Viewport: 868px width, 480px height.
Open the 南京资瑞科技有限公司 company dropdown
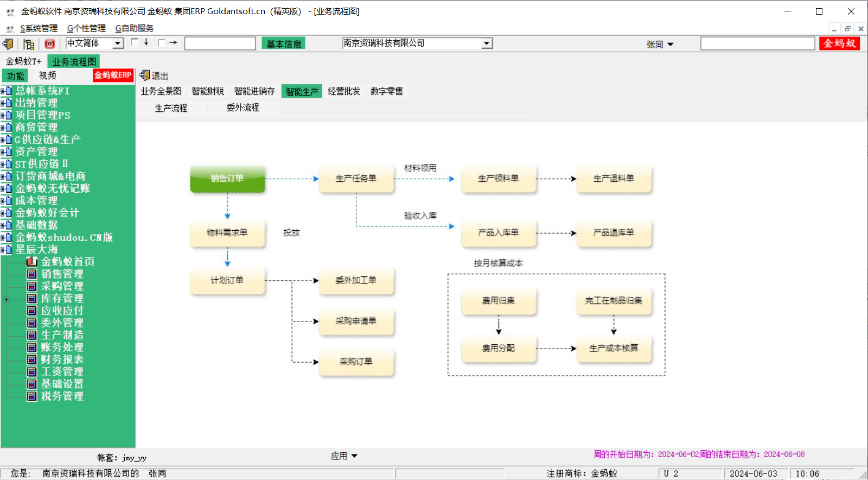487,43
